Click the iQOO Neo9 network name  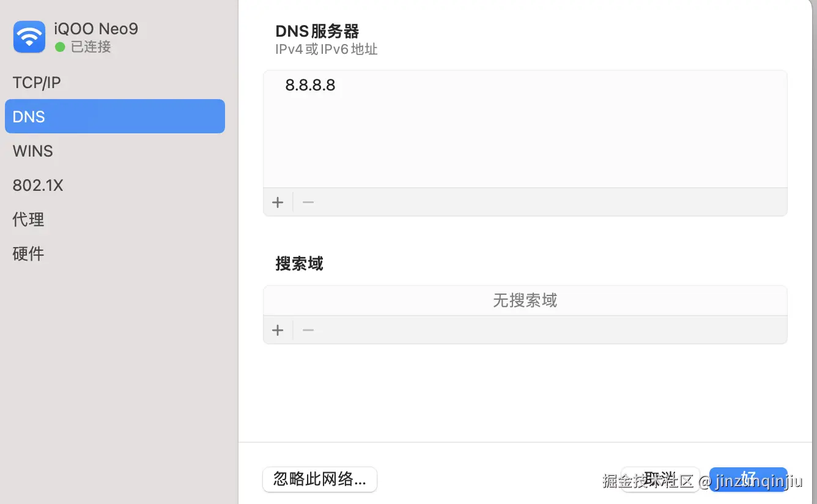pyautogui.click(x=96, y=28)
